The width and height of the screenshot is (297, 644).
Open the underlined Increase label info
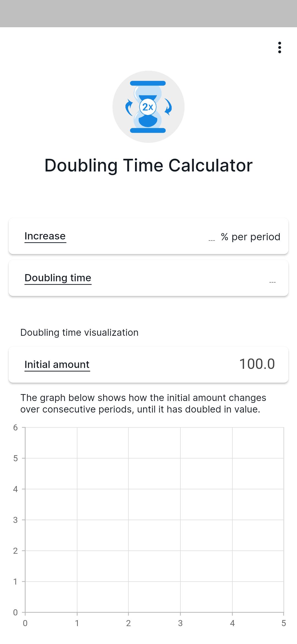tap(45, 236)
